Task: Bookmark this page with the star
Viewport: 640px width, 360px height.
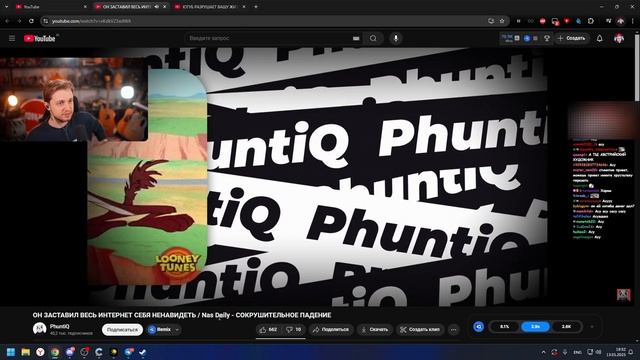Action: click(x=502, y=21)
